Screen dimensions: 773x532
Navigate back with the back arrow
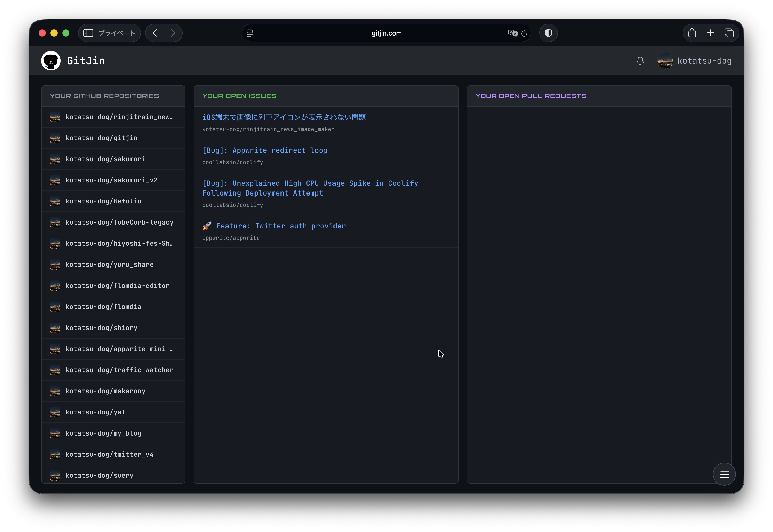pyautogui.click(x=155, y=33)
